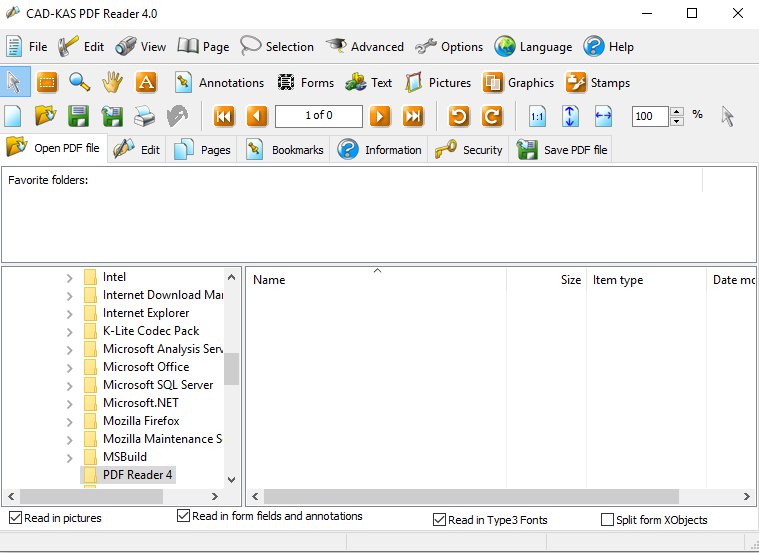Open the Selection menu
The image size is (759, 553).
click(x=277, y=47)
